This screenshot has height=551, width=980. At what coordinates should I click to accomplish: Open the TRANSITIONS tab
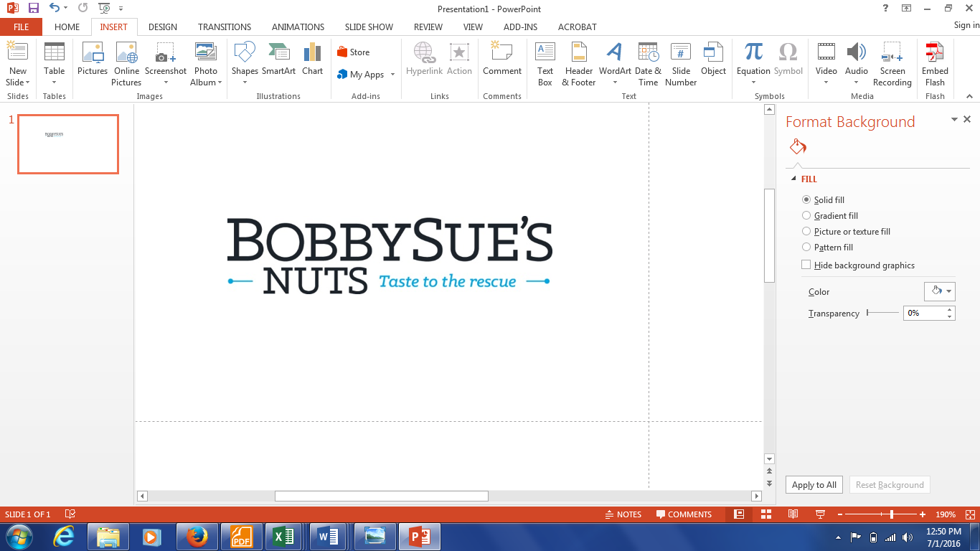coord(225,27)
